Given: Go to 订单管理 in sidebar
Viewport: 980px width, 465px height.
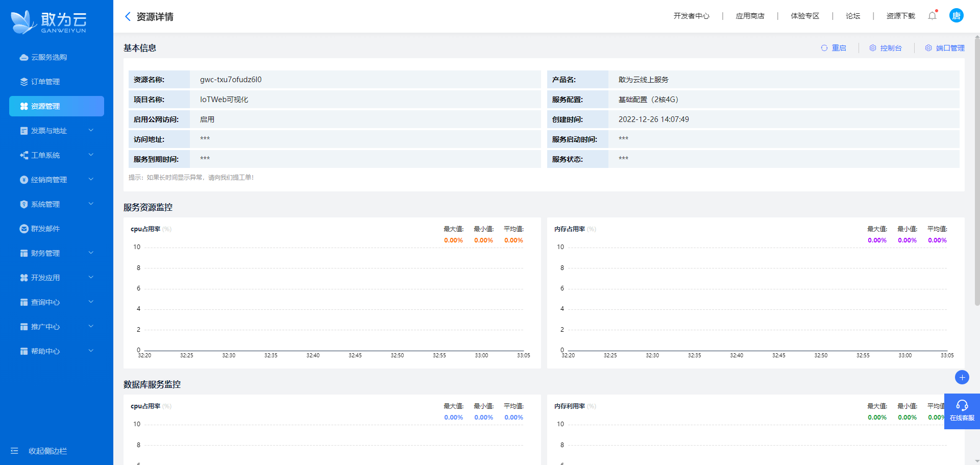Looking at the screenshot, I should pos(45,82).
